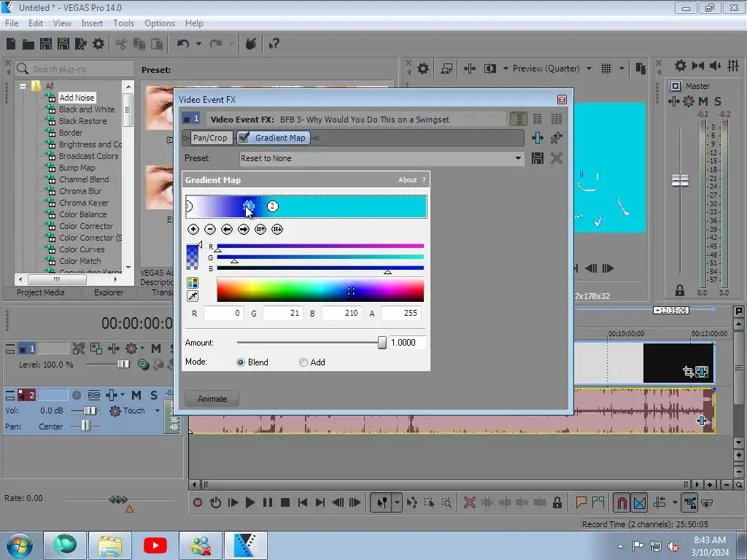Switch to the Project Media tab
Screen dimensions: 747x560
[x=41, y=292]
